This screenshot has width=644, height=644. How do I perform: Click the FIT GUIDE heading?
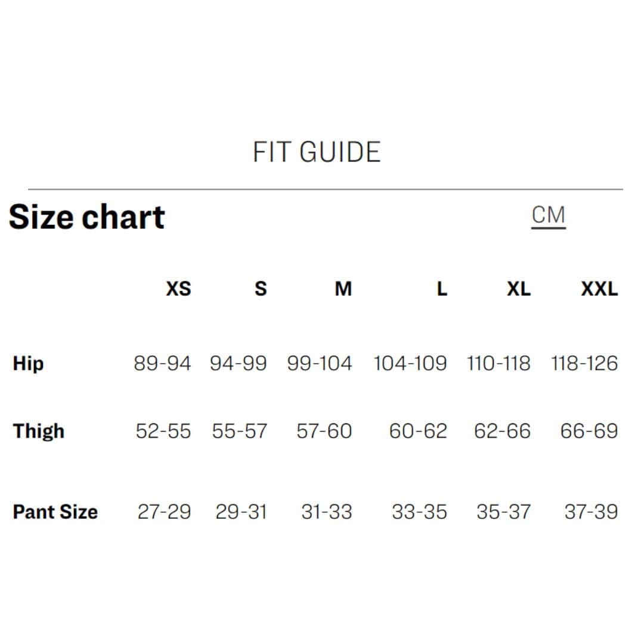point(317,152)
